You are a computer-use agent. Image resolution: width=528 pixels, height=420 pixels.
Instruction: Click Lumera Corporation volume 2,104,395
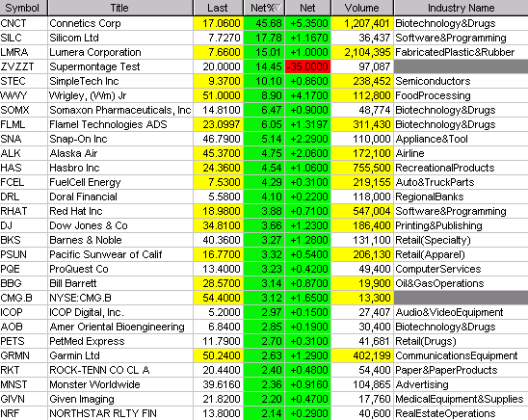pos(362,52)
